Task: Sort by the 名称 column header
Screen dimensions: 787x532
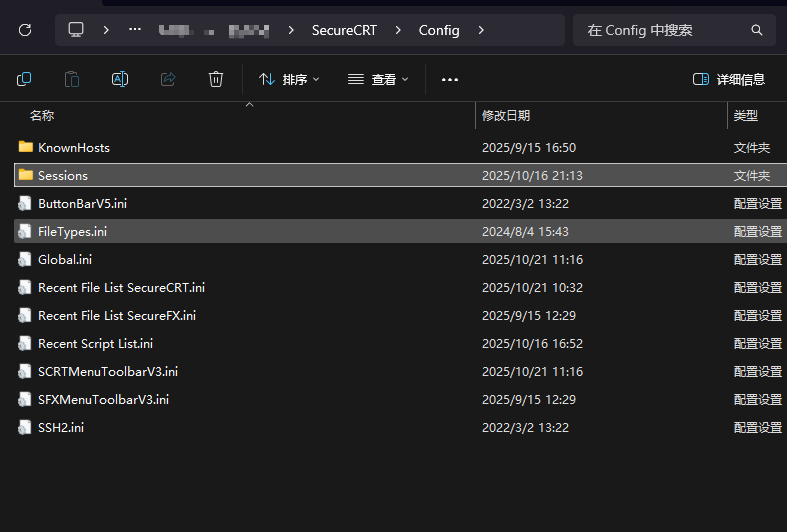Action: 42,115
